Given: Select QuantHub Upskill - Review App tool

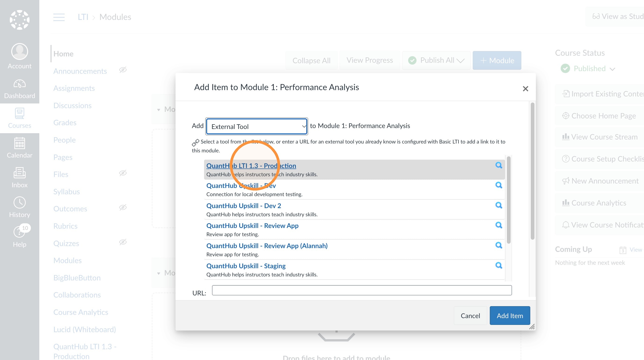Looking at the screenshot, I should point(252,226).
